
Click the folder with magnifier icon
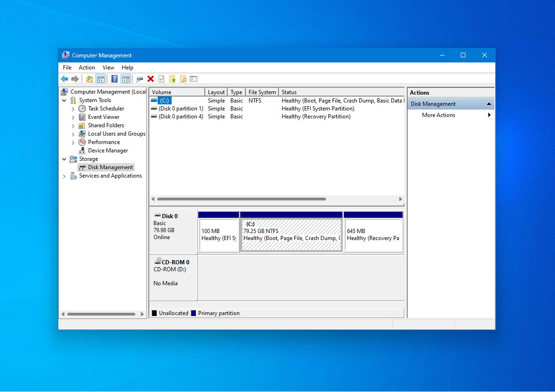[x=183, y=79]
